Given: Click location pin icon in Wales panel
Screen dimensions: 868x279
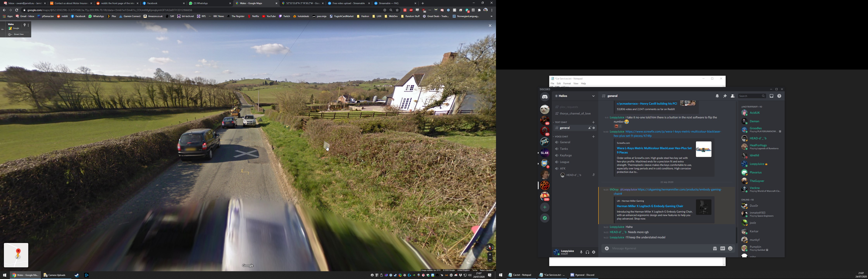Looking at the screenshot, I should click(24, 25).
